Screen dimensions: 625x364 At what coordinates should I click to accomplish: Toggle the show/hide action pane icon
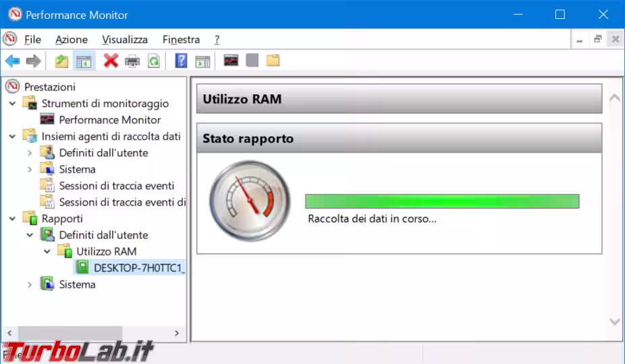(202, 61)
